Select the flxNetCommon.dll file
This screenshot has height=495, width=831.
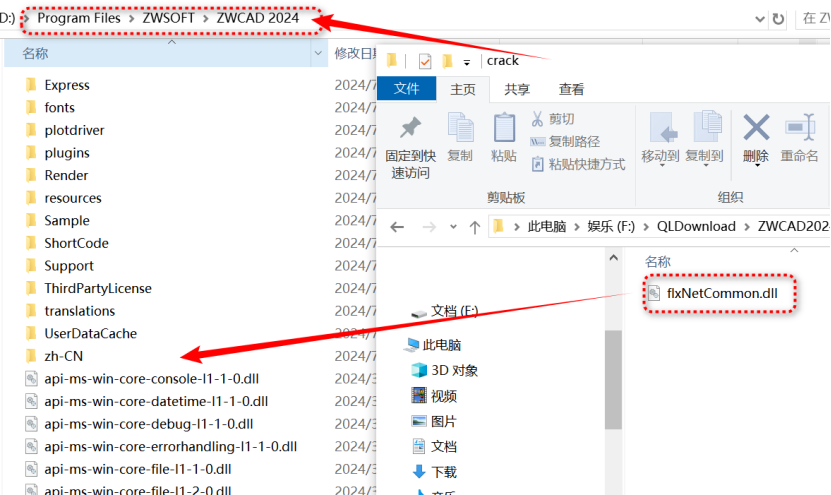pos(721,294)
